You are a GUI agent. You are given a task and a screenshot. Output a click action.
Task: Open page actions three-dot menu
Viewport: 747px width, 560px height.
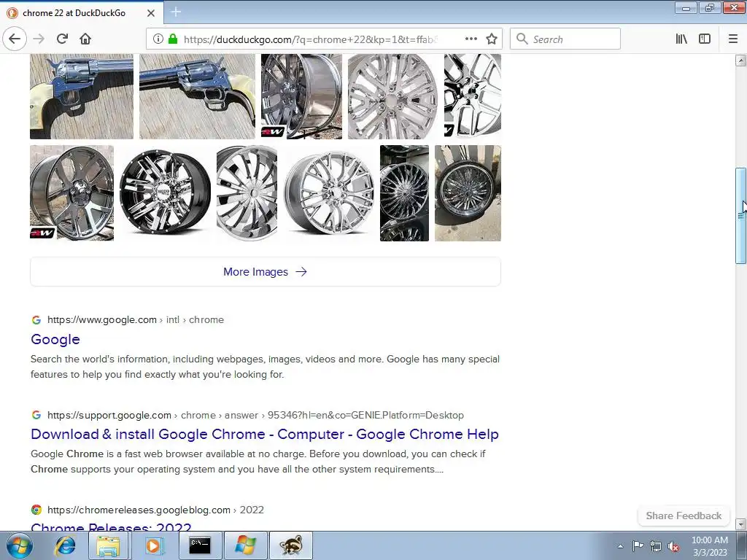tap(471, 39)
